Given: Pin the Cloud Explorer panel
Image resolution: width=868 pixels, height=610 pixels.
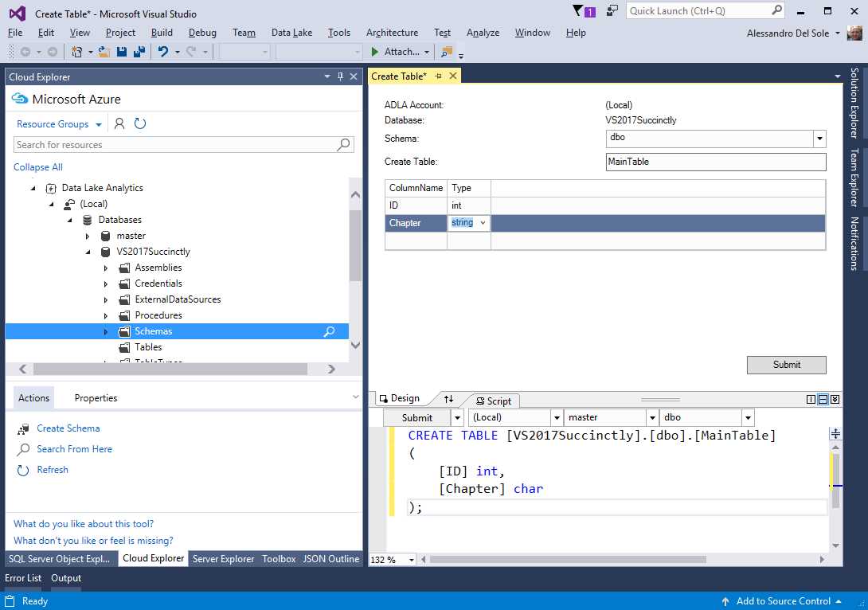Looking at the screenshot, I should [339, 76].
